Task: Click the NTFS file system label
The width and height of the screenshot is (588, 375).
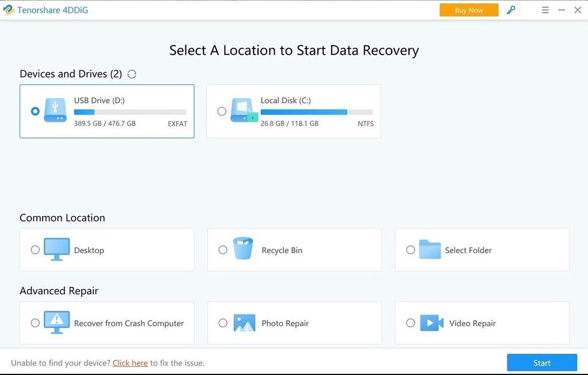Action: [366, 124]
